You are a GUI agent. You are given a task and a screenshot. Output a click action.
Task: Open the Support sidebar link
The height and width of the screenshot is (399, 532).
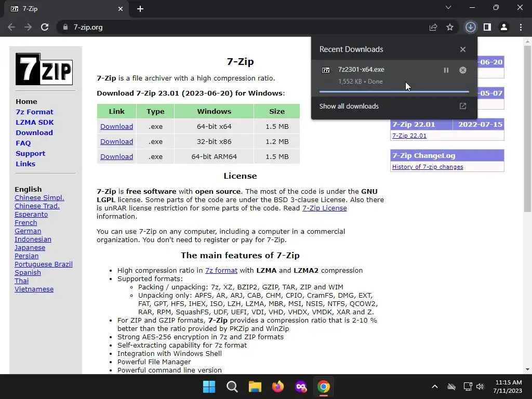click(x=30, y=153)
